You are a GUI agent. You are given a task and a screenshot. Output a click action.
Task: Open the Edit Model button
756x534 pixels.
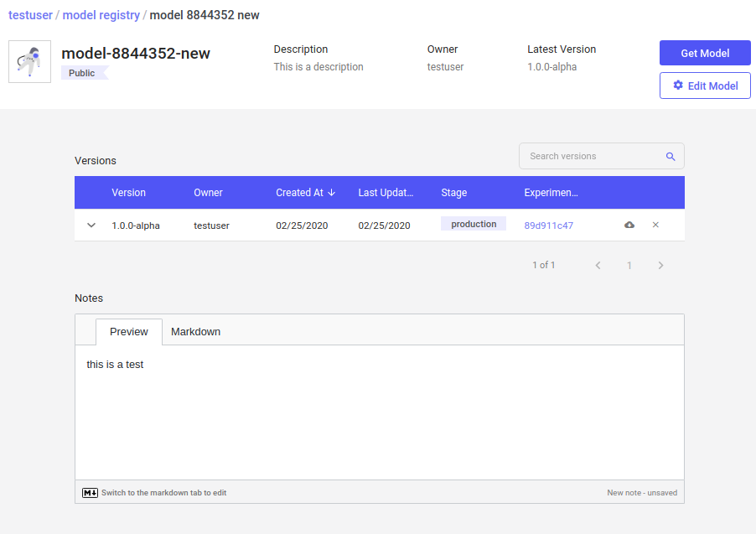pos(704,86)
